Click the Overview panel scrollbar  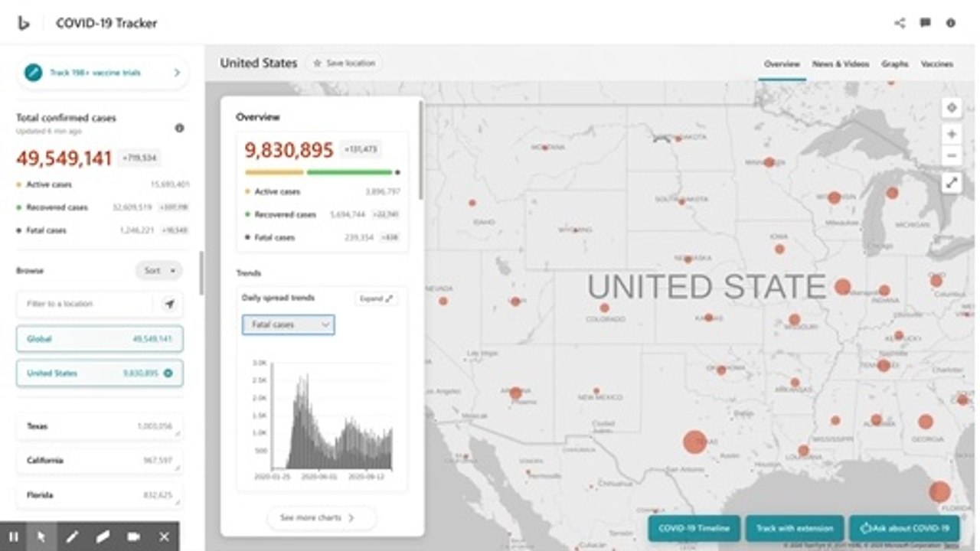[x=421, y=151]
